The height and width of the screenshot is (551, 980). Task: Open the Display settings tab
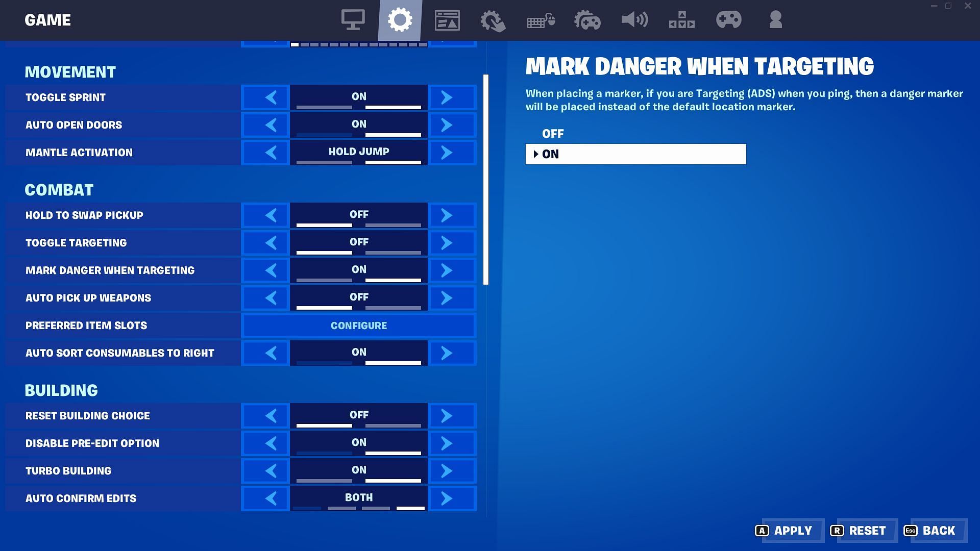coord(353,20)
